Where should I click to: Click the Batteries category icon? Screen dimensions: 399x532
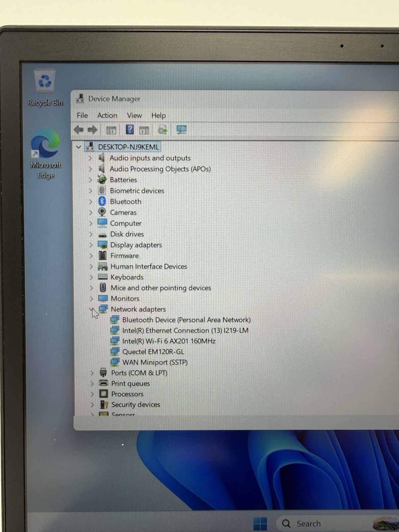(102, 180)
